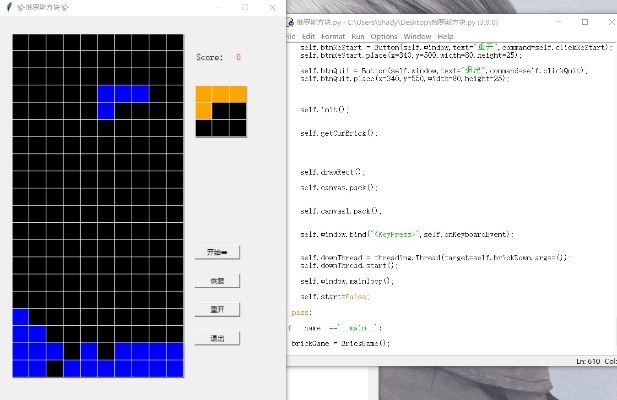Screen dimensions: 617x400
Task: Open the Window menu
Action: (416, 36)
